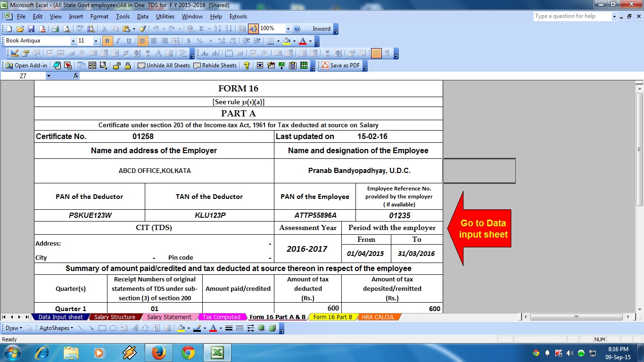The height and width of the screenshot is (362, 644).
Task: Select the Oval drawing shape
Action: [x=113, y=328]
